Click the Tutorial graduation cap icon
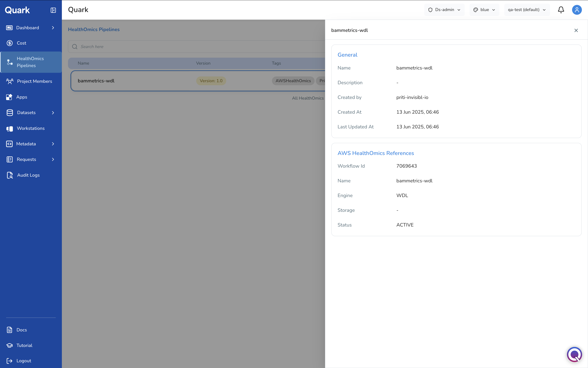Image resolution: width=588 pixels, height=368 pixels. [x=9, y=345]
